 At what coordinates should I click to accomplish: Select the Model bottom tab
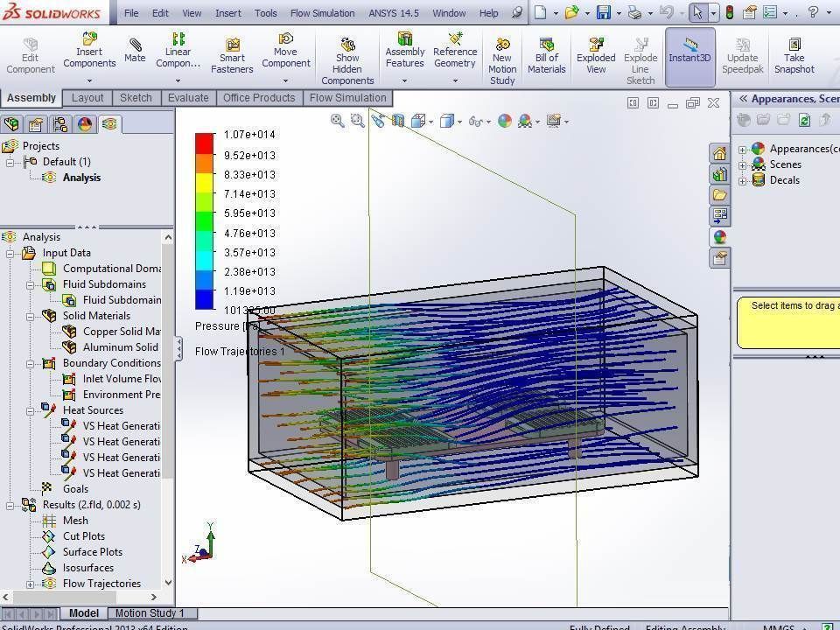pos(84,612)
